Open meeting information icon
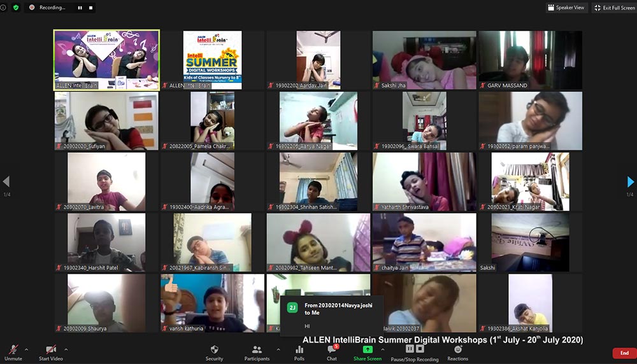Image resolution: width=637 pixels, height=364 pixels. coord(3,7)
